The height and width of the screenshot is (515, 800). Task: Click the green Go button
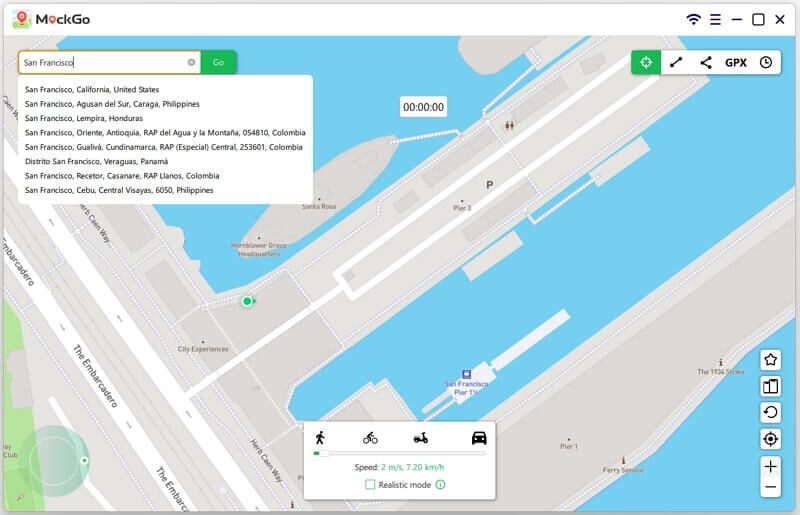tap(218, 62)
